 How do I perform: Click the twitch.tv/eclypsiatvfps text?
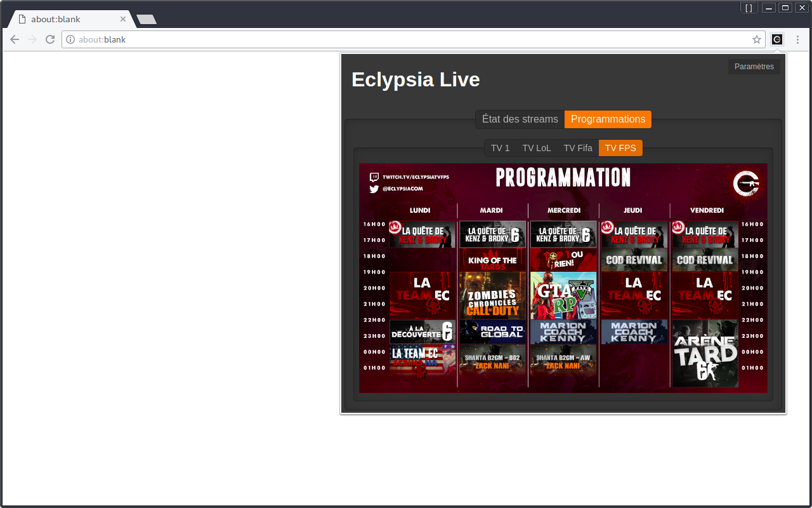[416, 177]
